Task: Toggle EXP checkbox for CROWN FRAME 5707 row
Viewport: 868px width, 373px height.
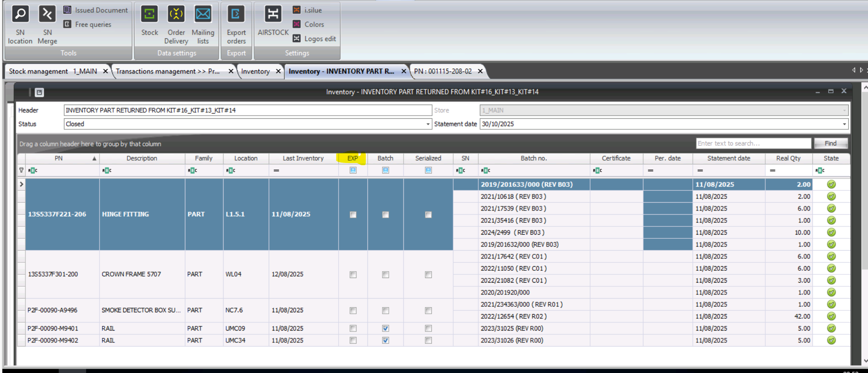Action: pos(353,274)
